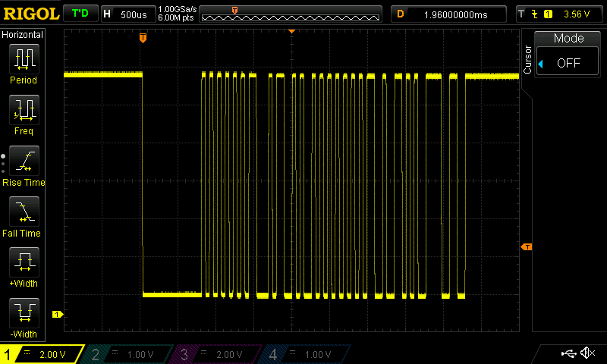This screenshot has width=607, height=364.
Task: Click the D delay label
Action: tap(401, 14)
